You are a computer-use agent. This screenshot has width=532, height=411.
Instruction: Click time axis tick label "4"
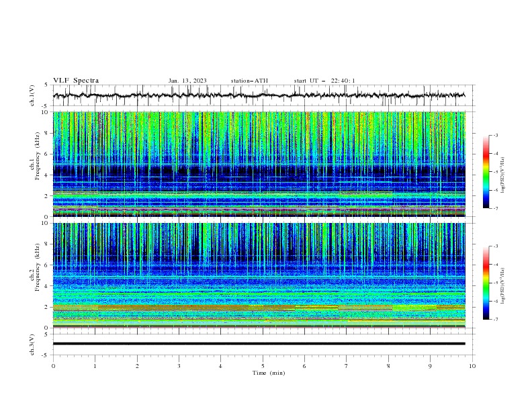220,366
